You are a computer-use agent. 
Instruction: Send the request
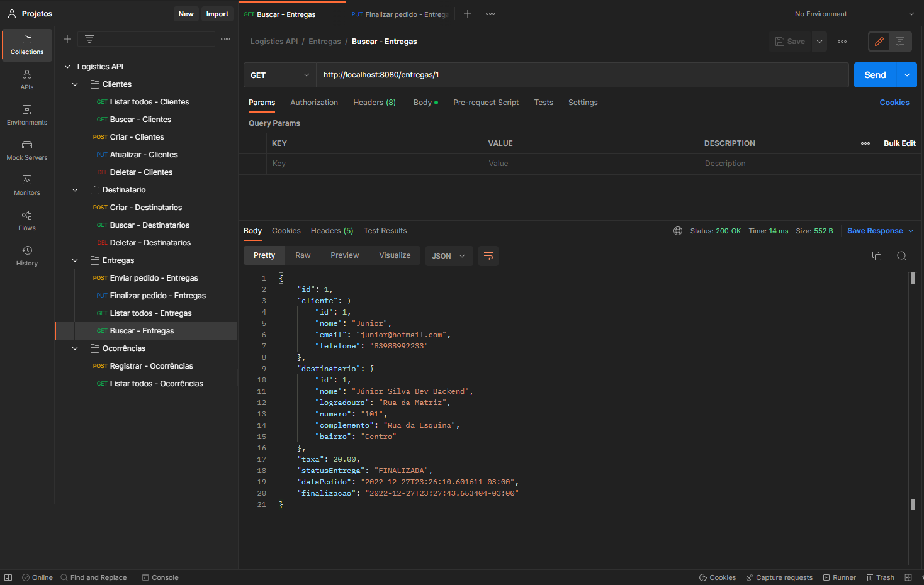pyautogui.click(x=876, y=75)
